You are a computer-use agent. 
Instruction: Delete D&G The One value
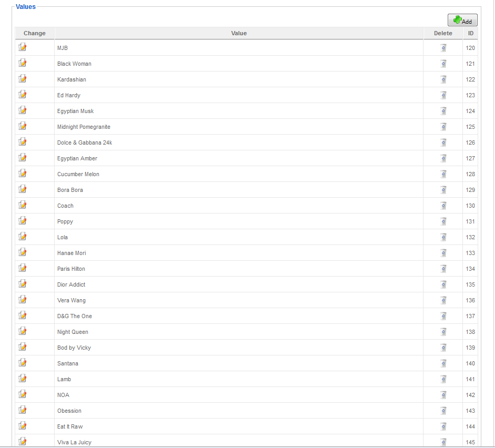(443, 317)
